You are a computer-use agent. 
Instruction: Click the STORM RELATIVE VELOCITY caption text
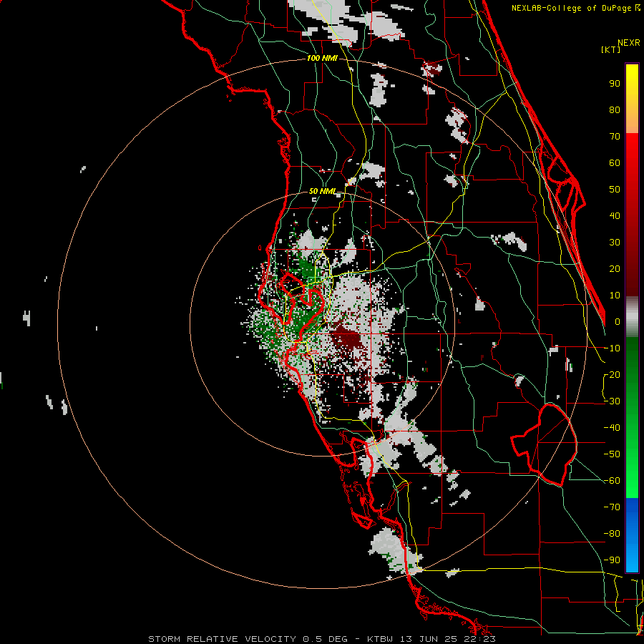coord(222,639)
